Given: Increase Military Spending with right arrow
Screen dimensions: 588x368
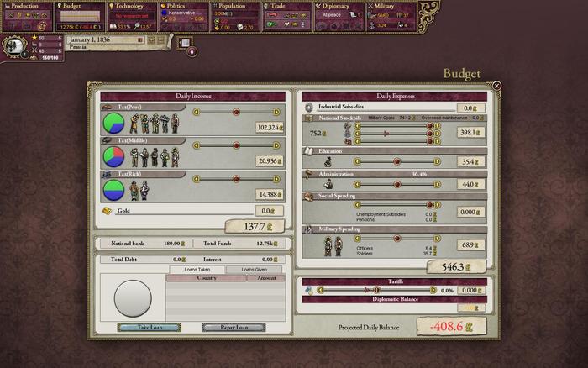Looking at the screenshot, I should click(x=438, y=239).
